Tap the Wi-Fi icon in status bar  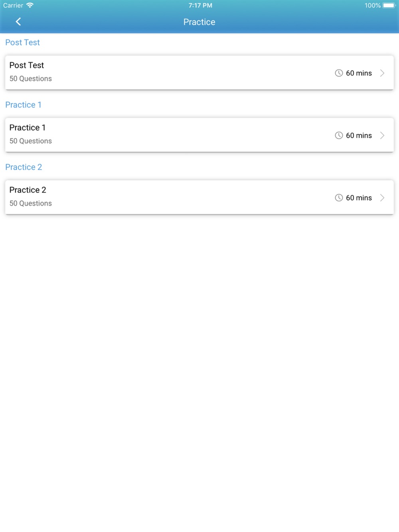coord(30,5)
